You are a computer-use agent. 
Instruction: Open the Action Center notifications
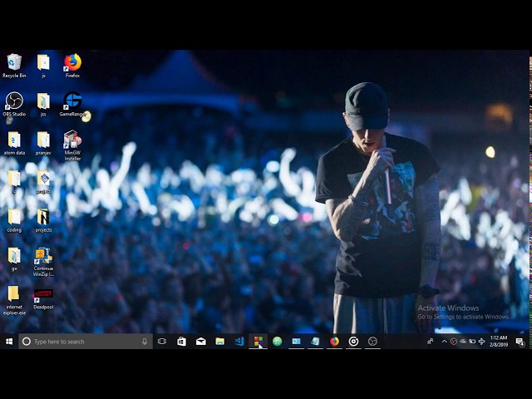tap(520, 342)
